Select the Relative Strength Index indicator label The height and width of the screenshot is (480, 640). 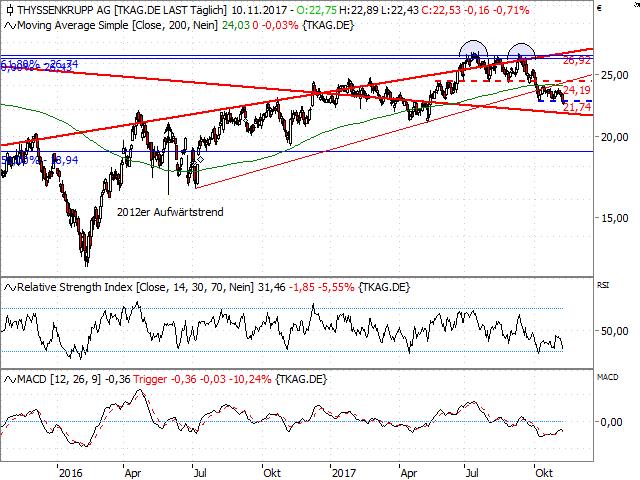pyautogui.click(x=136, y=287)
